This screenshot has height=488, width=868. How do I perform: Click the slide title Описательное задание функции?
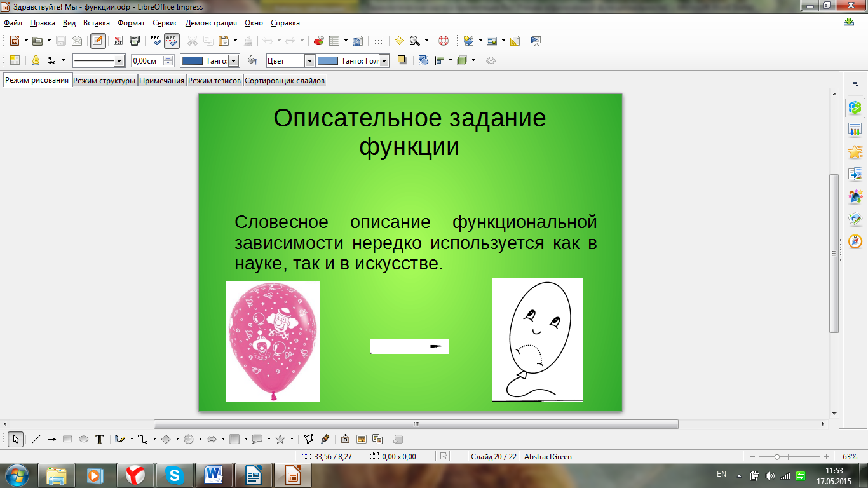pos(409,132)
